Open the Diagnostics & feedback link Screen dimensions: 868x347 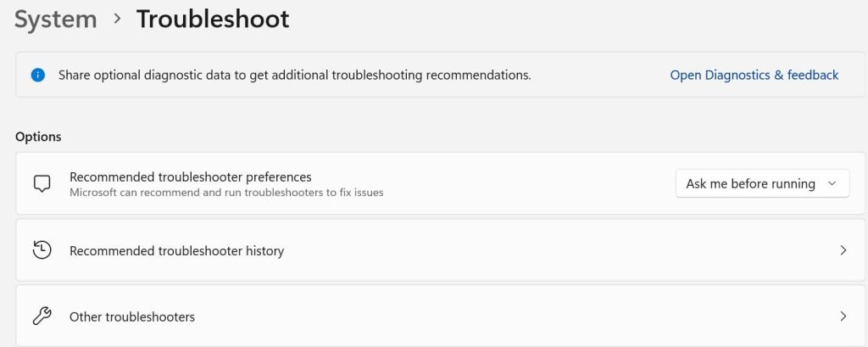tap(754, 75)
